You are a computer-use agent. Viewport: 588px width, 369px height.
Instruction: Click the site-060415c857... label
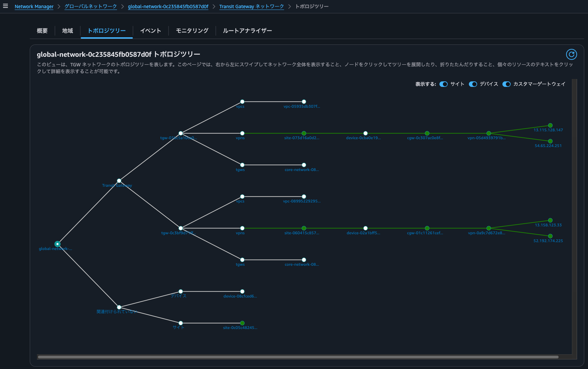coord(302,233)
